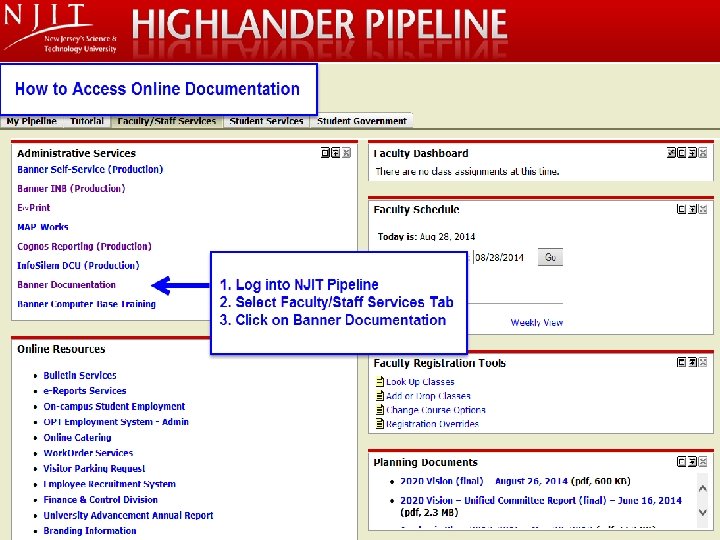Click the schedule date input field

[x=503, y=257]
